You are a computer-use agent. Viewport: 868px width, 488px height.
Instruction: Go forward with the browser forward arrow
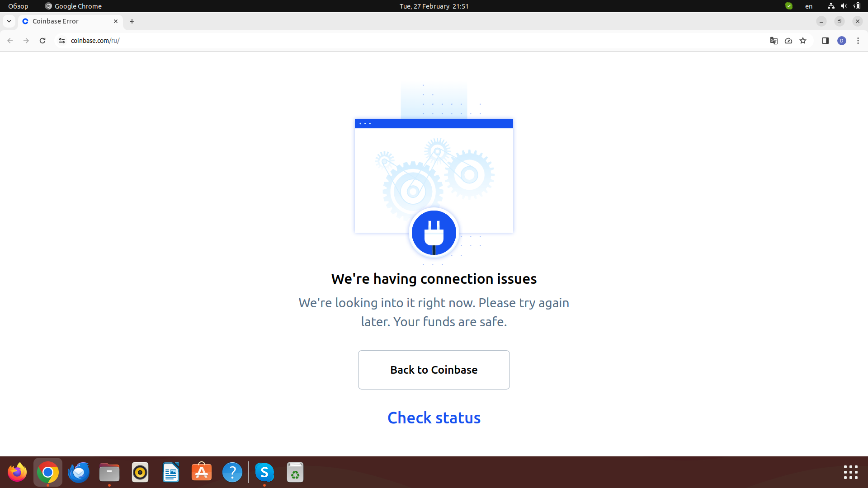[x=26, y=41]
